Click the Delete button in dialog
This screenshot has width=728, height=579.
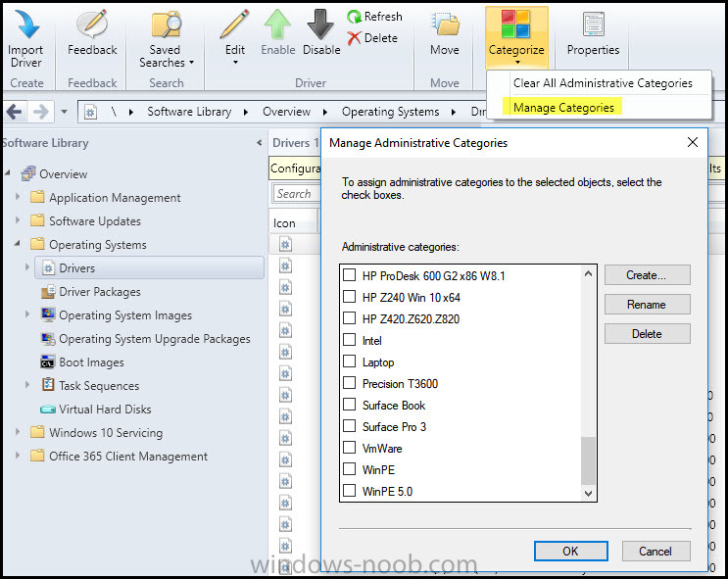(648, 334)
